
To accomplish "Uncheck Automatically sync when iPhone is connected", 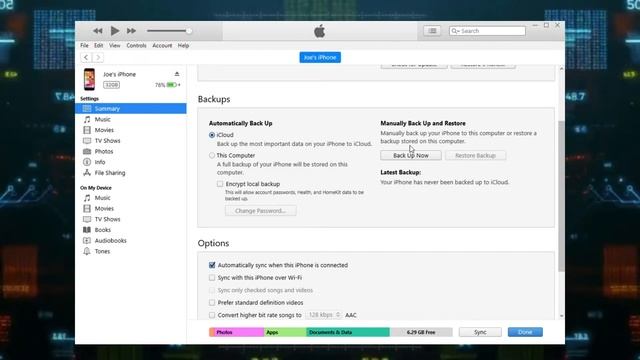I will 212,265.
